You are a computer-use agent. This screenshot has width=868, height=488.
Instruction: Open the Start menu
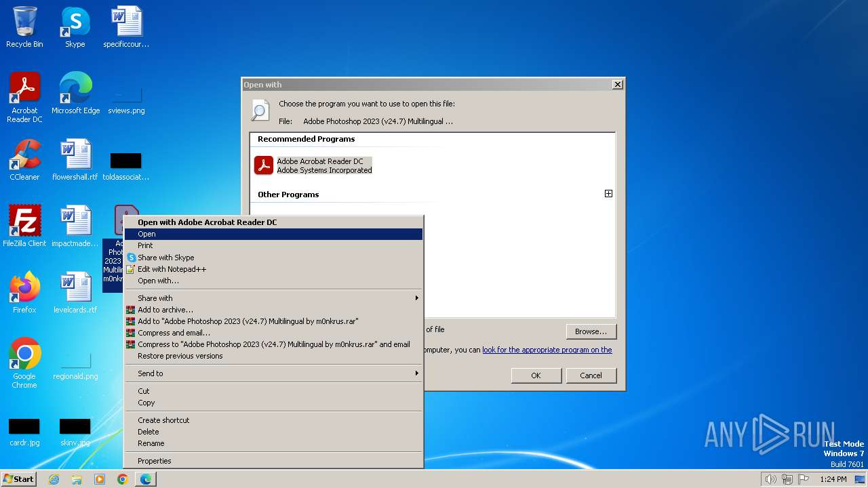19,479
